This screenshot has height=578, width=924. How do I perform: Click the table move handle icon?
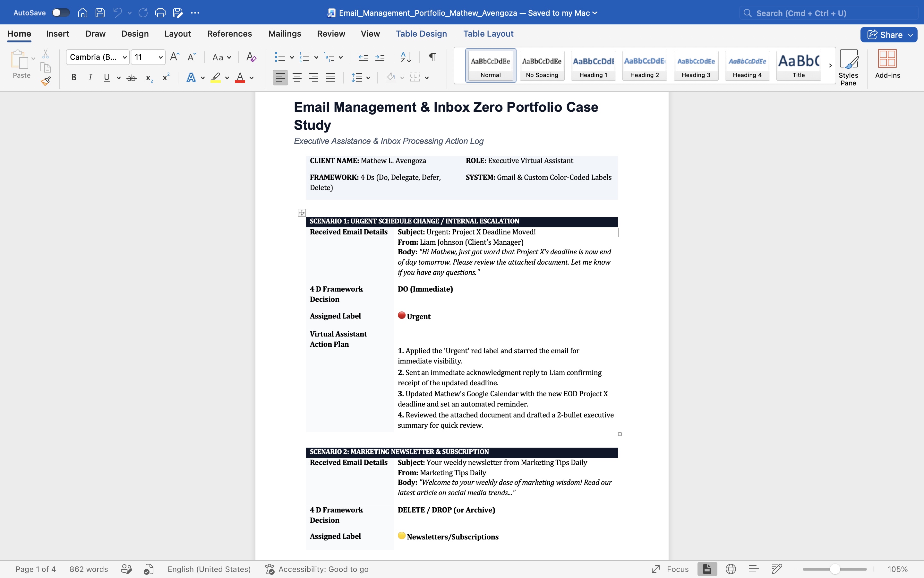click(302, 213)
